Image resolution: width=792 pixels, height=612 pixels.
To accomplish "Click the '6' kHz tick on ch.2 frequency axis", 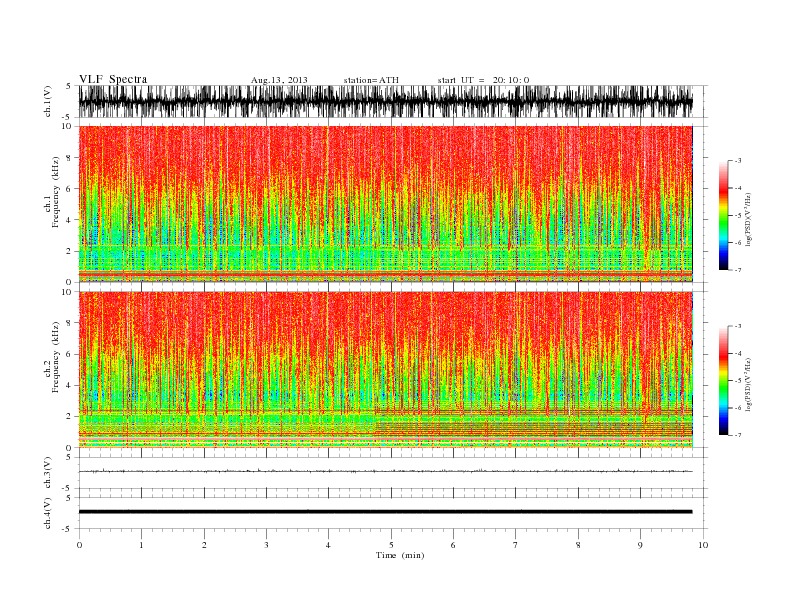I will pyautogui.click(x=69, y=354).
